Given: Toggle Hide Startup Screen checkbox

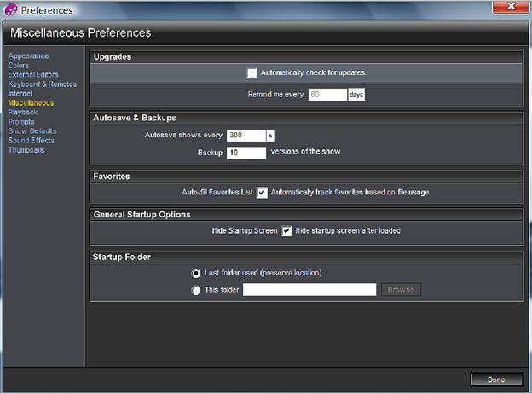Looking at the screenshot, I should 287,231.
